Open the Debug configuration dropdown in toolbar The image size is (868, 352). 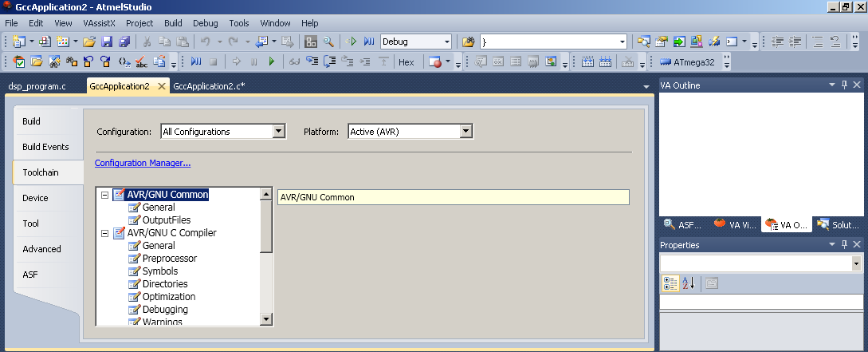pos(447,42)
